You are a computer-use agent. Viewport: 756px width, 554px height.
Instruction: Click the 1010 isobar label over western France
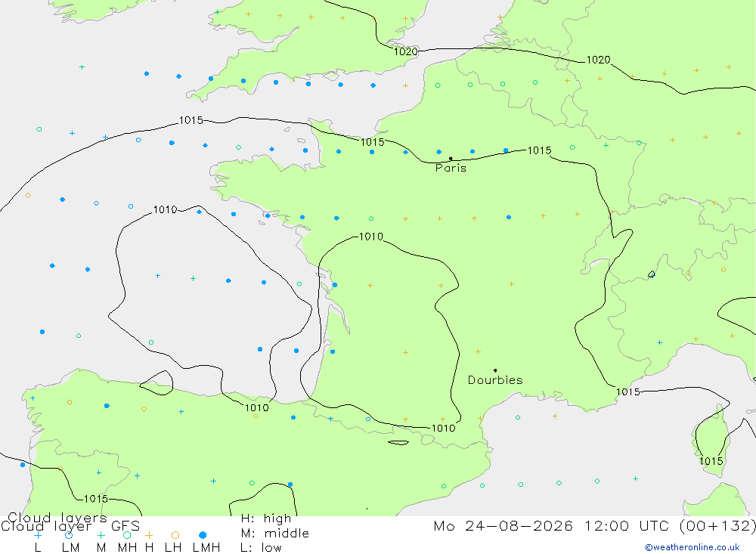pyautogui.click(x=370, y=237)
